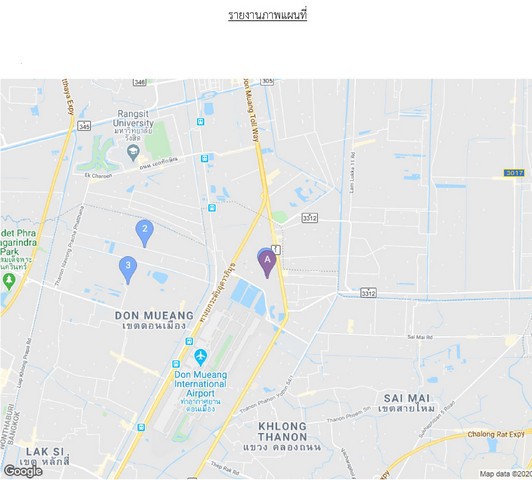
Task: Click the blue 3017 highway badge
Action: tap(514, 173)
